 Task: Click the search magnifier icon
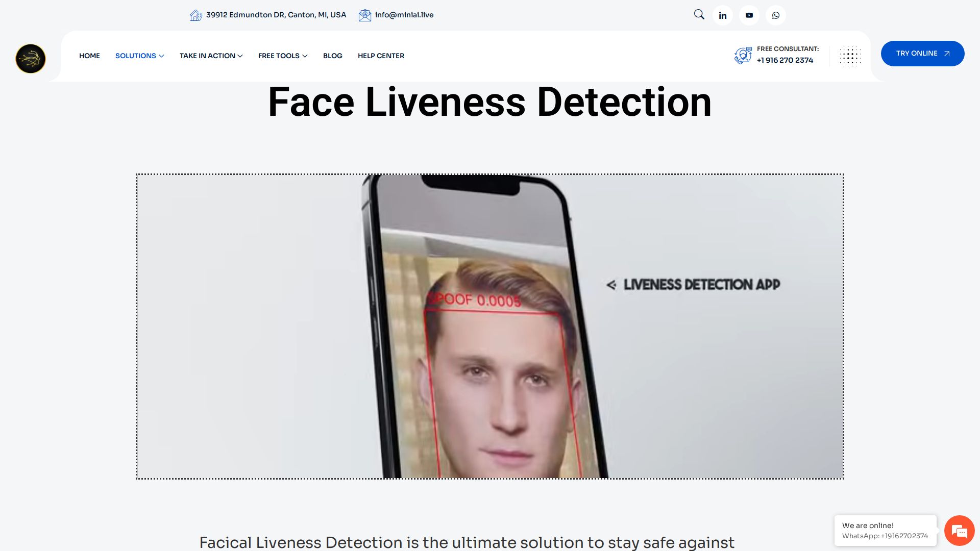click(699, 15)
